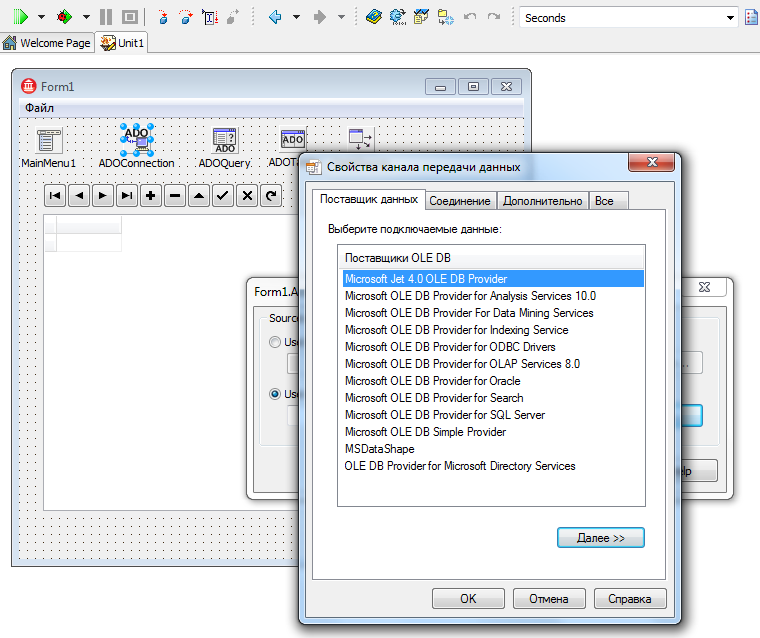Click the list icon right of the Seconds box

click(752, 17)
